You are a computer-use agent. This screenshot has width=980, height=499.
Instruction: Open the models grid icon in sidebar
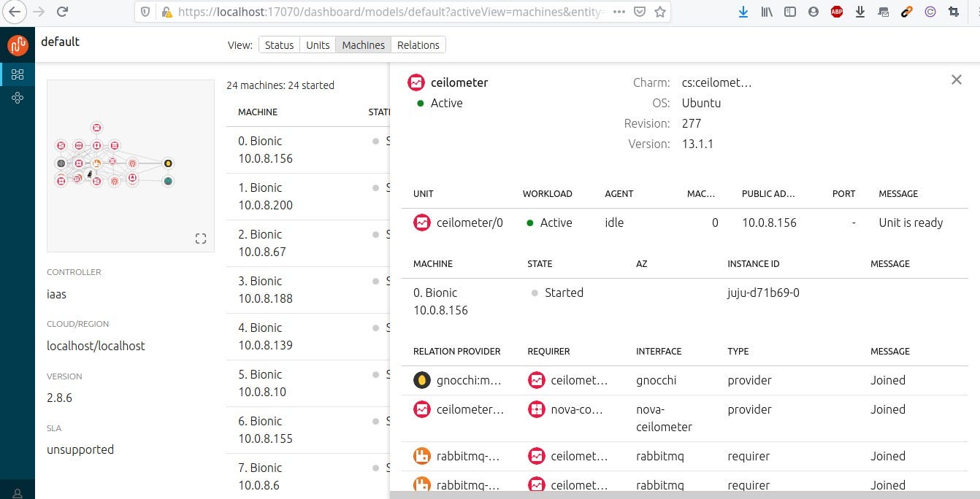(x=18, y=74)
